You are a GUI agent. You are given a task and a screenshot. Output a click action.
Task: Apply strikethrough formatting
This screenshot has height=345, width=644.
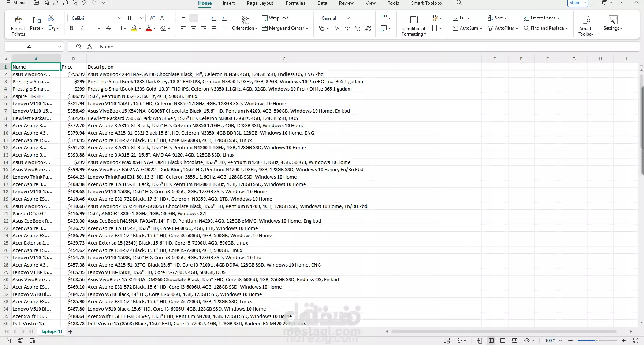tap(108, 28)
